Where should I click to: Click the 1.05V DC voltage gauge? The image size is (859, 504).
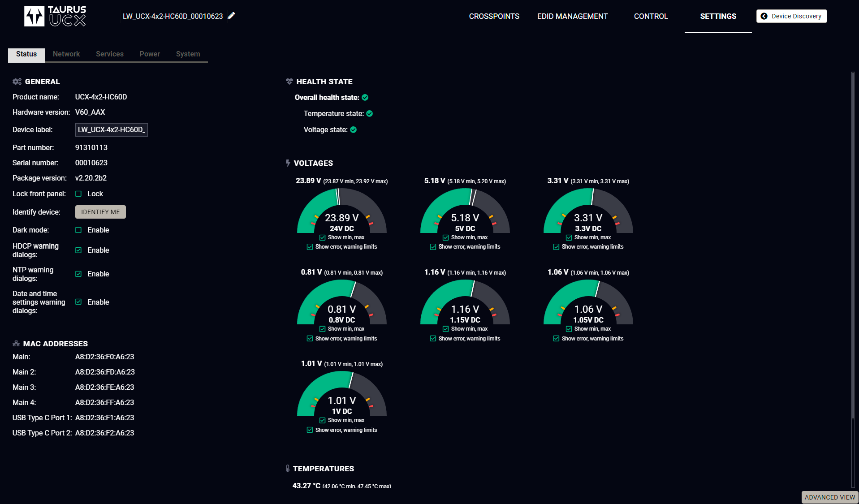588,302
